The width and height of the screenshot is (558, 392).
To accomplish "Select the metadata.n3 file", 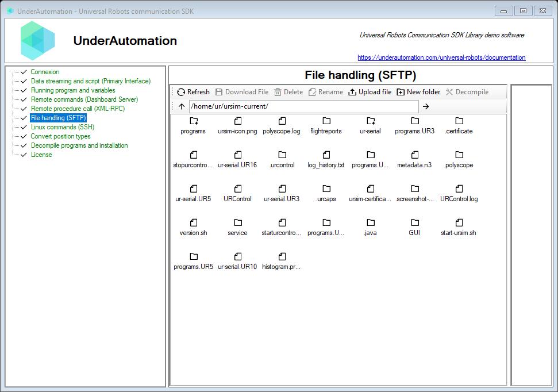I will point(414,160).
